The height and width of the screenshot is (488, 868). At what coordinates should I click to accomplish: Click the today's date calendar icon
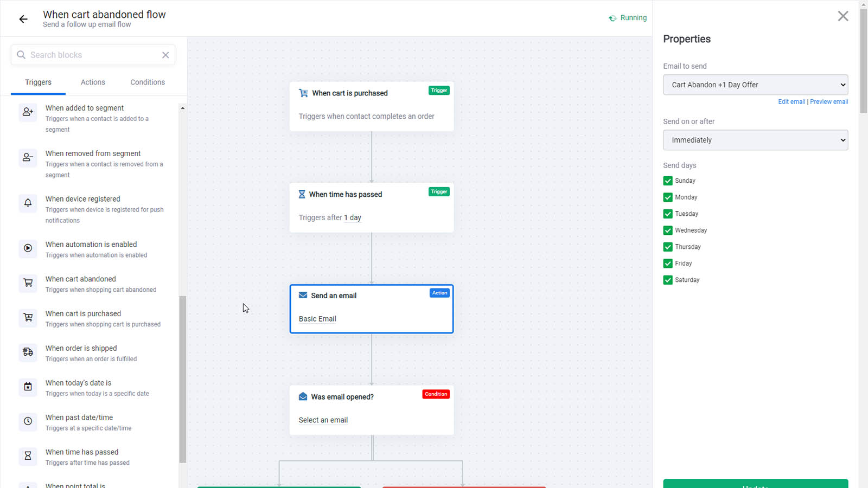click(28, 387)
